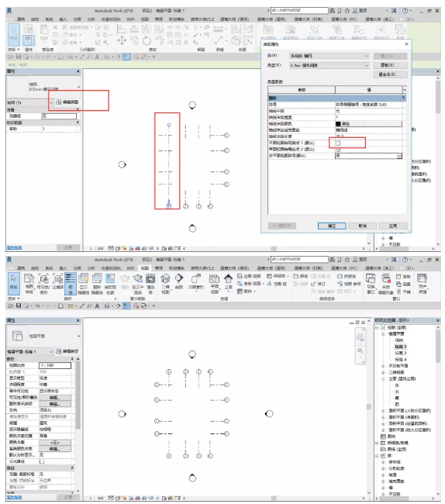The height and width of the screenshot is (504, 445).
Task: Open Insert (插入) tab in upper window
Action: (63, 19)
